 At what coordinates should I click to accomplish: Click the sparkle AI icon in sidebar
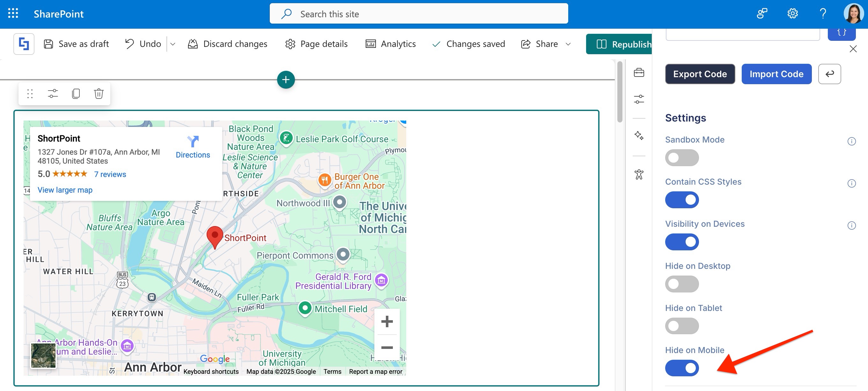(x=638, y=136)
